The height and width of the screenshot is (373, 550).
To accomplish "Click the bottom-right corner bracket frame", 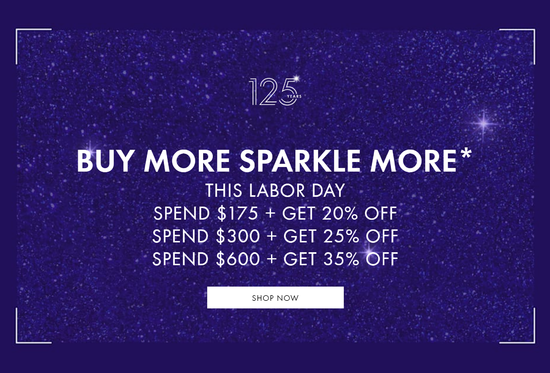I will coord(517,326).
